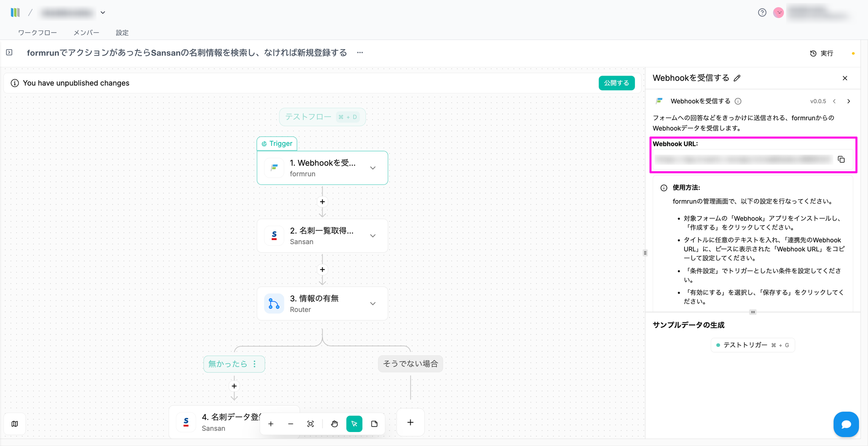
Task: Switch to the 設定 tab
Action: coord(122,33)
